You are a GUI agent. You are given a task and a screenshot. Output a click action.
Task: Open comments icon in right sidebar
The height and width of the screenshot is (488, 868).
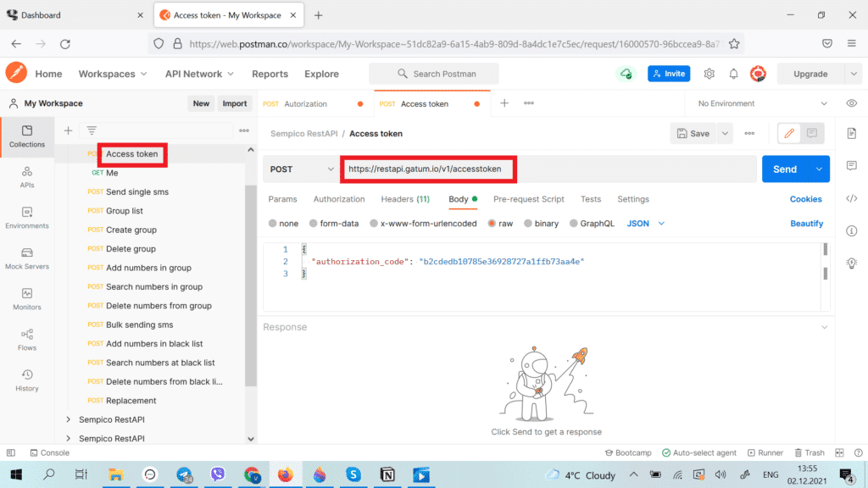(851, 165)
